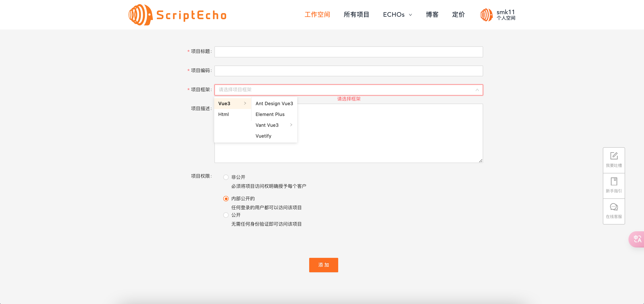The image size is (644, 304).
Task: Expand the ECHOs nav dropdown
Action: pyautogui.click(x=397, y=15)
